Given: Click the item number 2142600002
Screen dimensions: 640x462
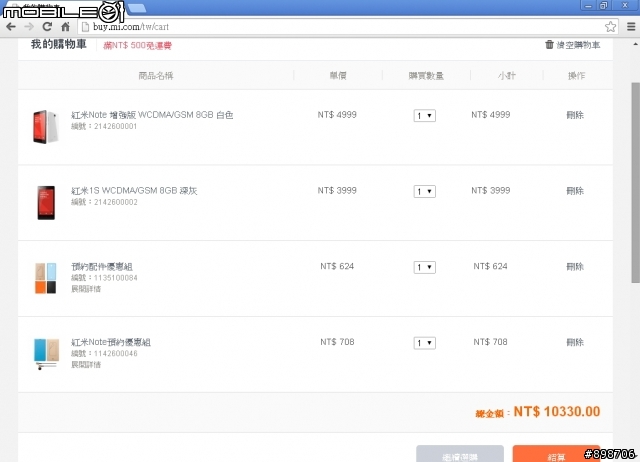Looking at the screenshot, I should coord(116,202).
